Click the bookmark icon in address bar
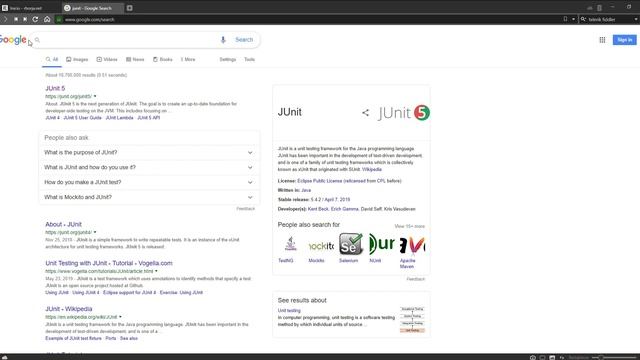 [x=565, y=19]
